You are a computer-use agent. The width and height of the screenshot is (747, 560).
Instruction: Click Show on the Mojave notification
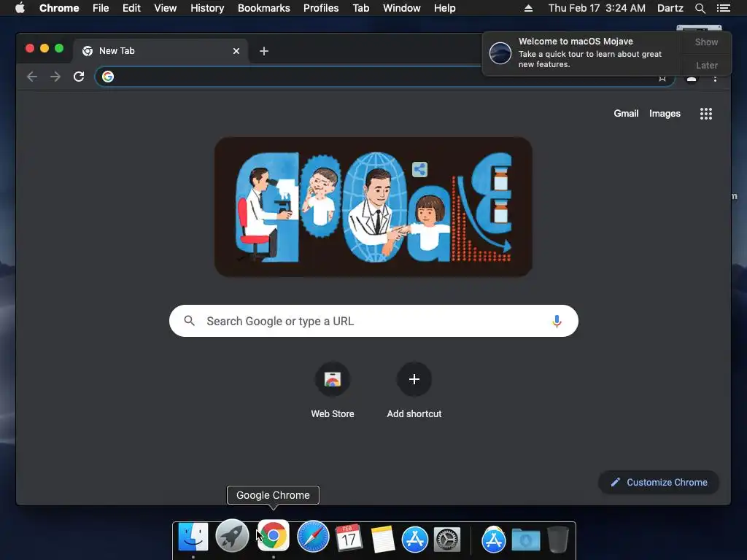tap(706, 42)
